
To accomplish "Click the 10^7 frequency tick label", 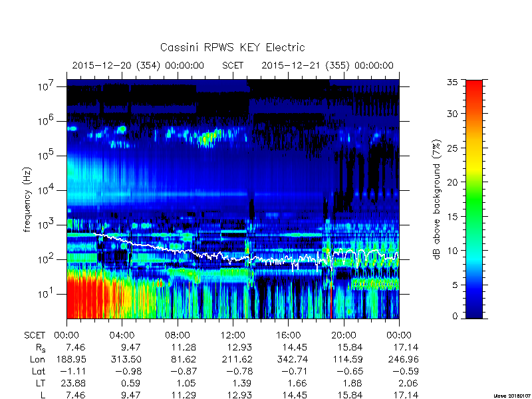I will pyautogui.click(x=45, y=86).
